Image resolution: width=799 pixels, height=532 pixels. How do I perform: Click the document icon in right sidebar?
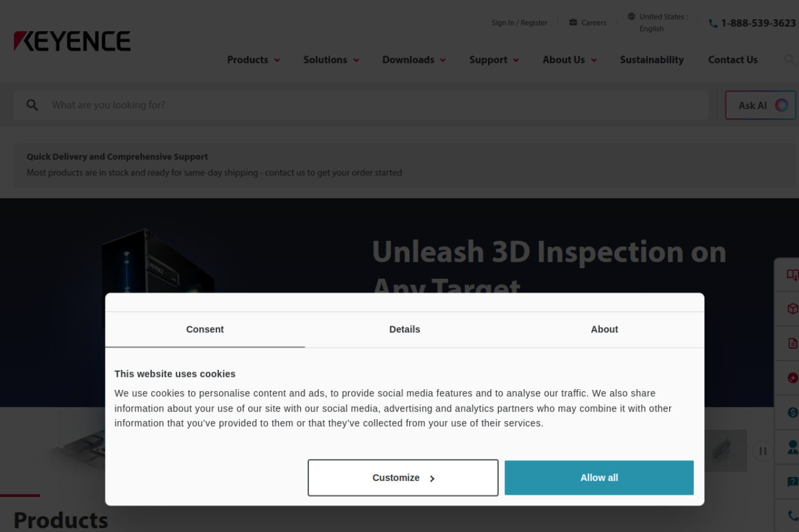[792, 344]
